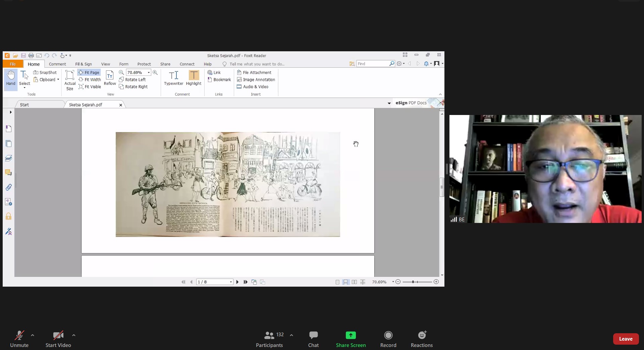The height and width of the screenshot is (350, 644).
Task: Click the red Leave button
Action: [x=626, y=339]
